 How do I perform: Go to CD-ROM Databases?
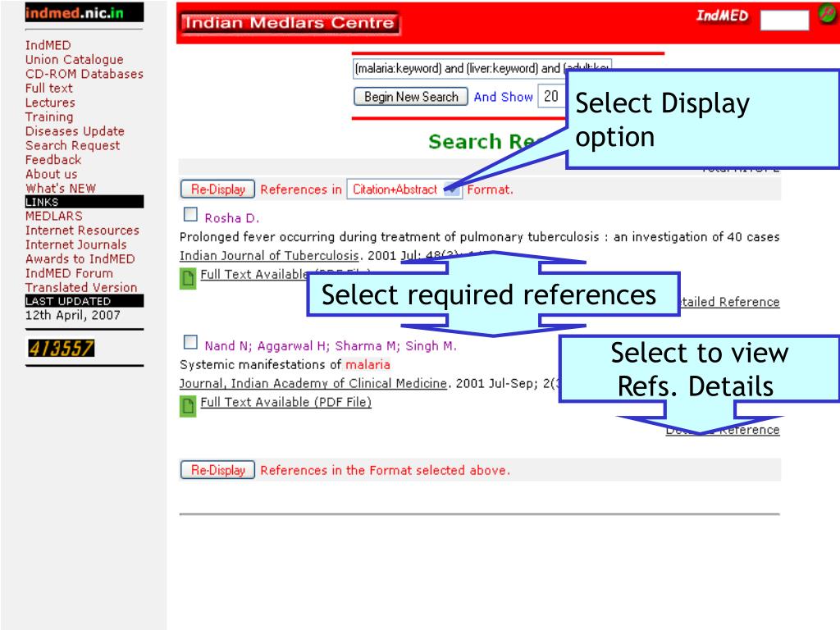84,74
